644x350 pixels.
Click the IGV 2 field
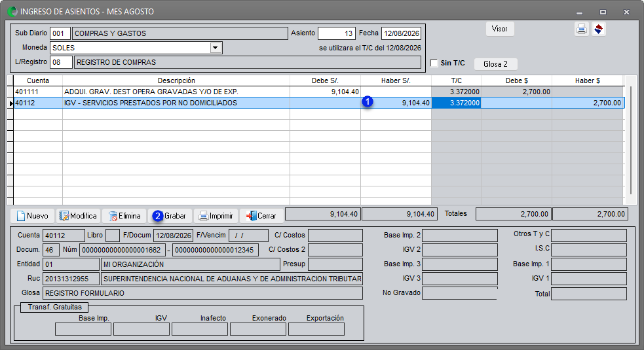[460, 250]
